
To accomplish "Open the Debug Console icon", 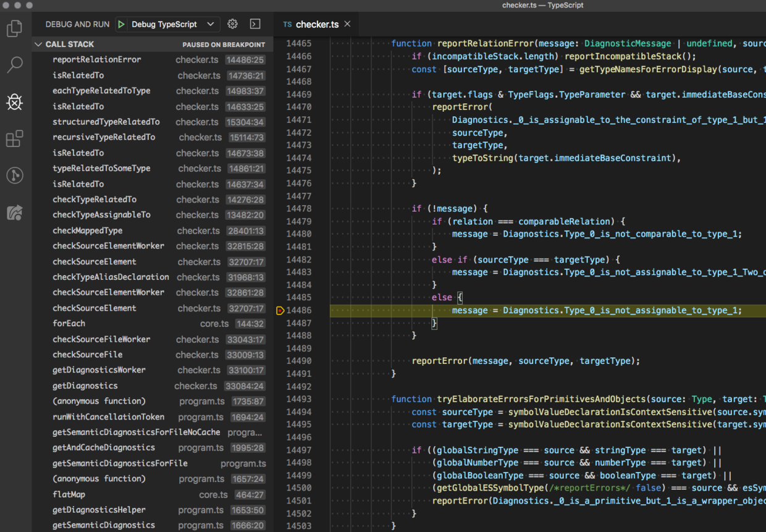I will point(255,24).
